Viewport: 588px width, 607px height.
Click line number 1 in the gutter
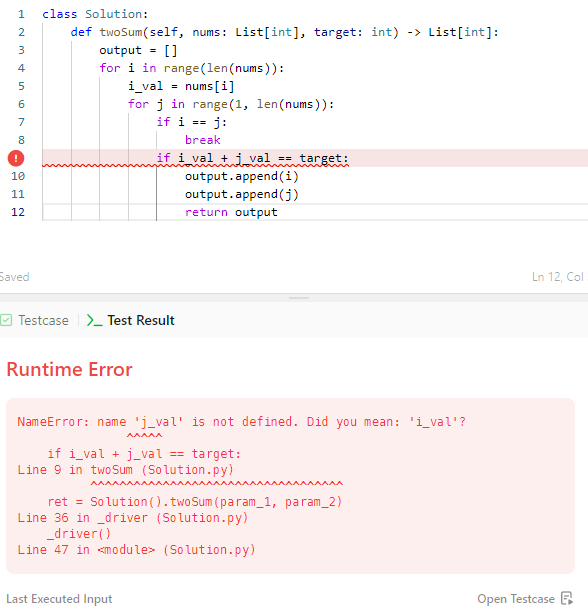click(21, 14)
